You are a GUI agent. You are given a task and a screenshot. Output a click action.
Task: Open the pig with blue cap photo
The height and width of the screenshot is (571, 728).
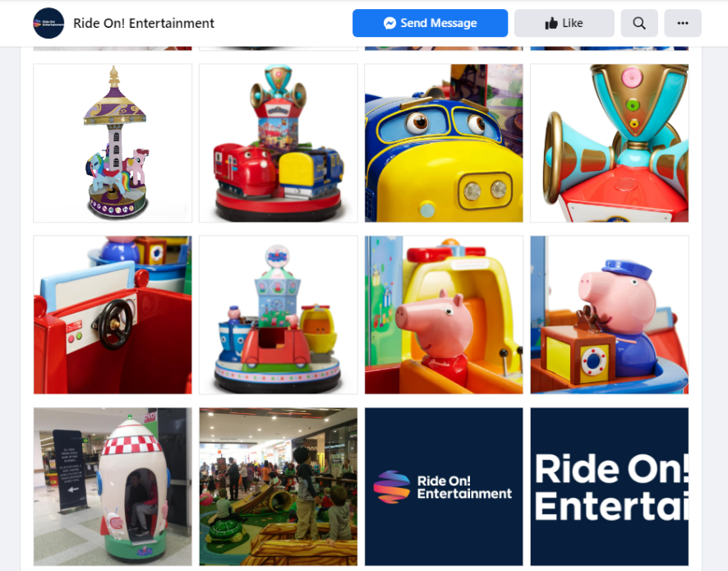pyautogui.click(x=609, y=315)
